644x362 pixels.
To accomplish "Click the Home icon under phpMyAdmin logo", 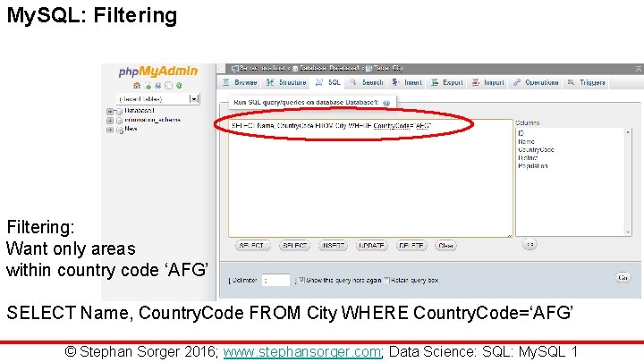I will [137, 86].
